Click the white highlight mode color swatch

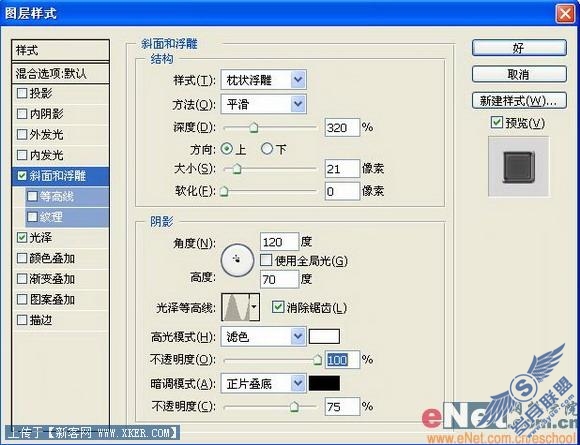click(x=324, y=337)
